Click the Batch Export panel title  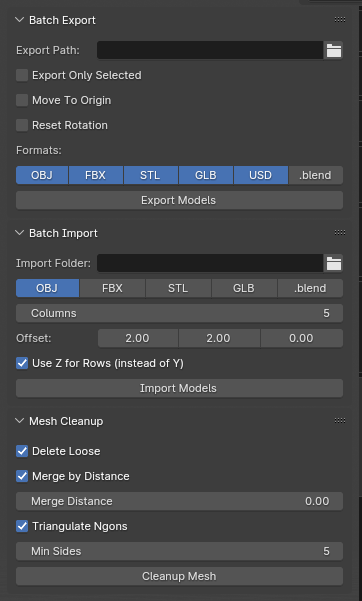tap(63, 20)
